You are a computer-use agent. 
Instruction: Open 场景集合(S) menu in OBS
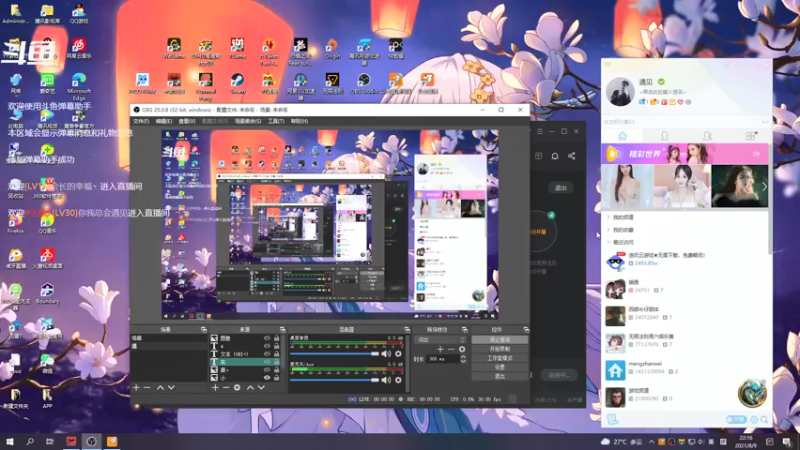248,121
